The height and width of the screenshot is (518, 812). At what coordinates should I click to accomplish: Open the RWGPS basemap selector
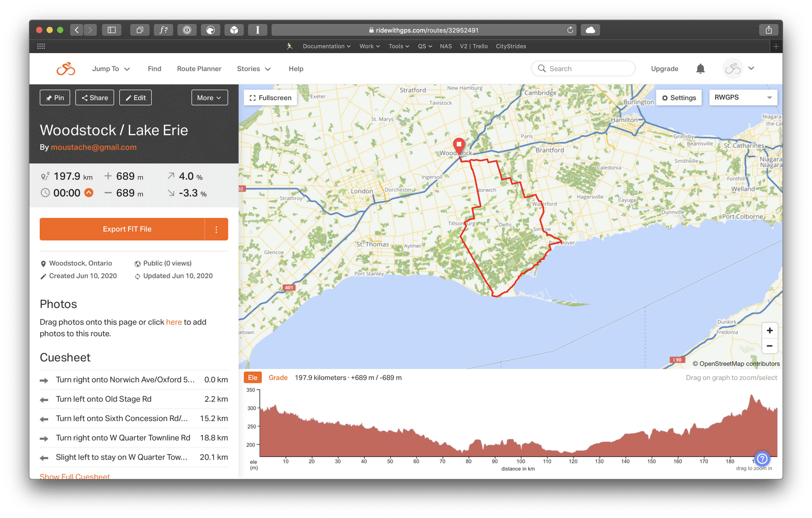click(743, 97)
